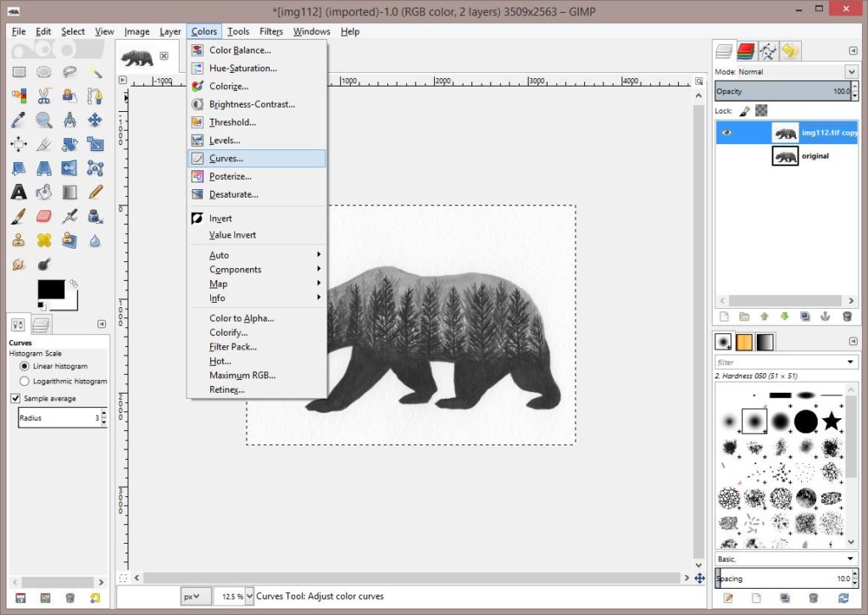Image resolution: width=868 pixels, height=615 pixels.
Task: Select the Move tool
Action: coord(95,120)
